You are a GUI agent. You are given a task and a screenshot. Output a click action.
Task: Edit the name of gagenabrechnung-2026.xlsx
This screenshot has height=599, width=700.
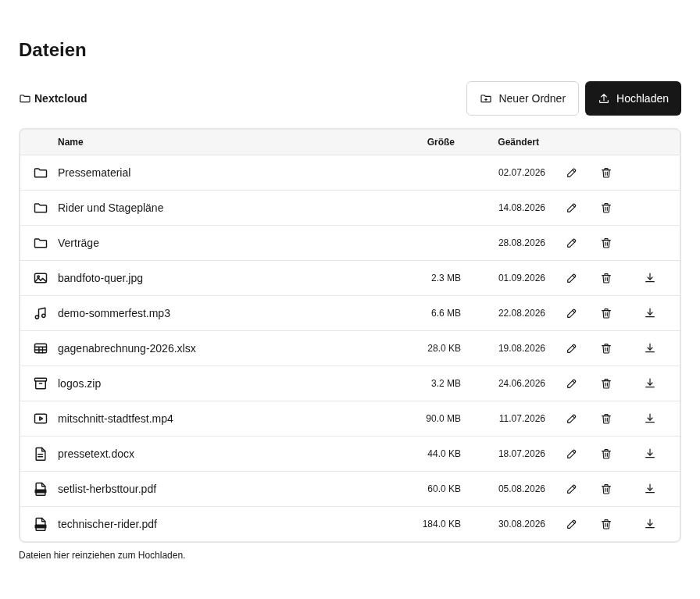(x=571, y=348)
